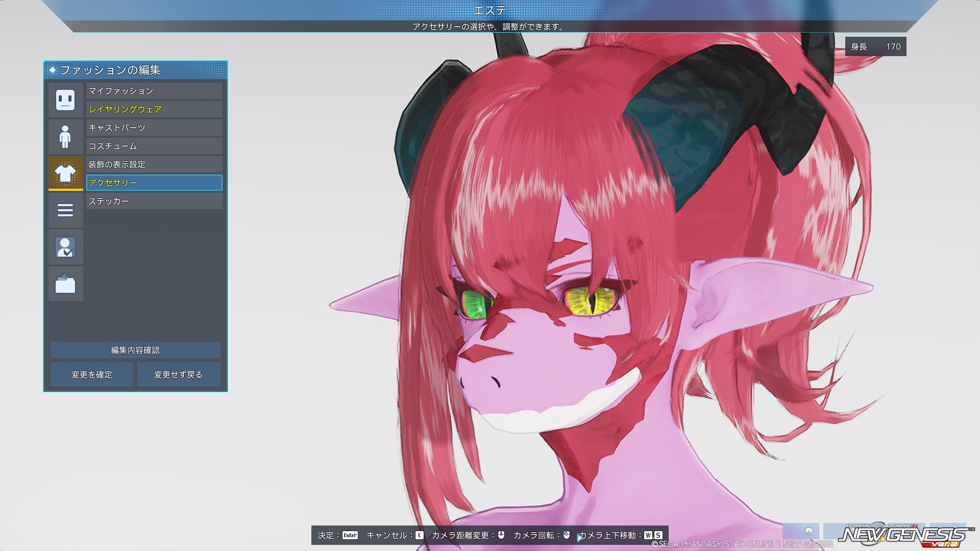Choose レイヤリングウェア menu entry
The height and width of the screenshot is (551, 980).
click(x=154, y=109)
